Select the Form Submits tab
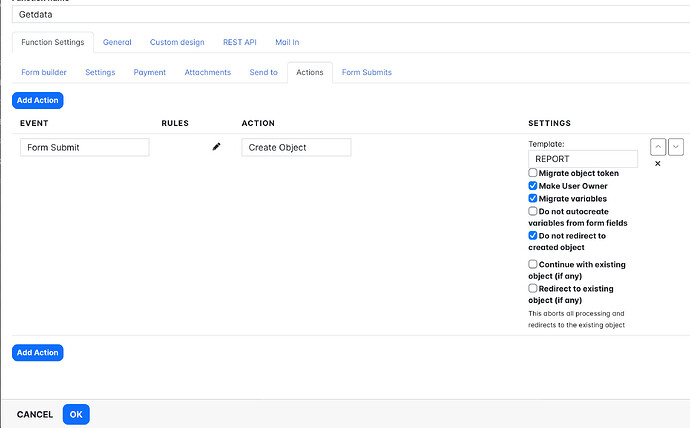The image size is (690, 428). click(x=367, y=72)
